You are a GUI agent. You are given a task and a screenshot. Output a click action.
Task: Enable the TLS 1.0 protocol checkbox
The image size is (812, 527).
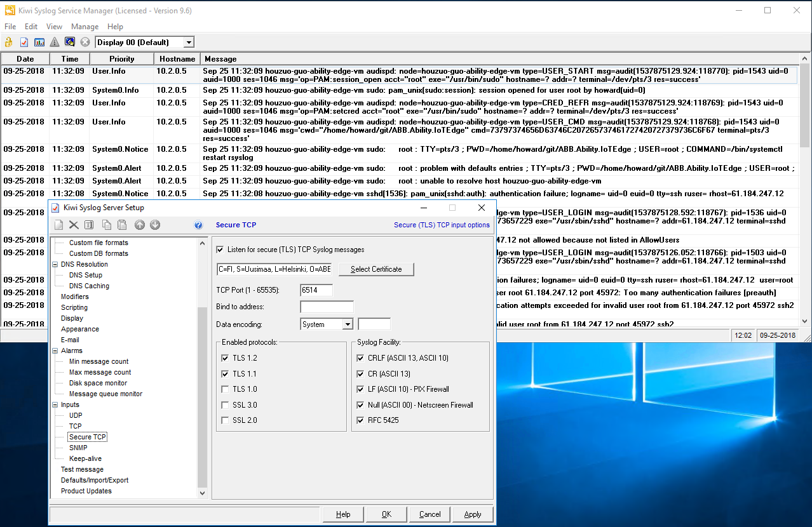pyautogui.click(x=225, y=389)
